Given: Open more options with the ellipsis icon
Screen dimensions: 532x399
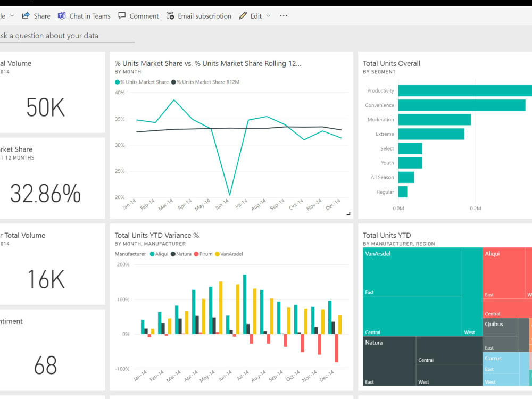Looking at the screenshot, I should (x=283, y=15).
